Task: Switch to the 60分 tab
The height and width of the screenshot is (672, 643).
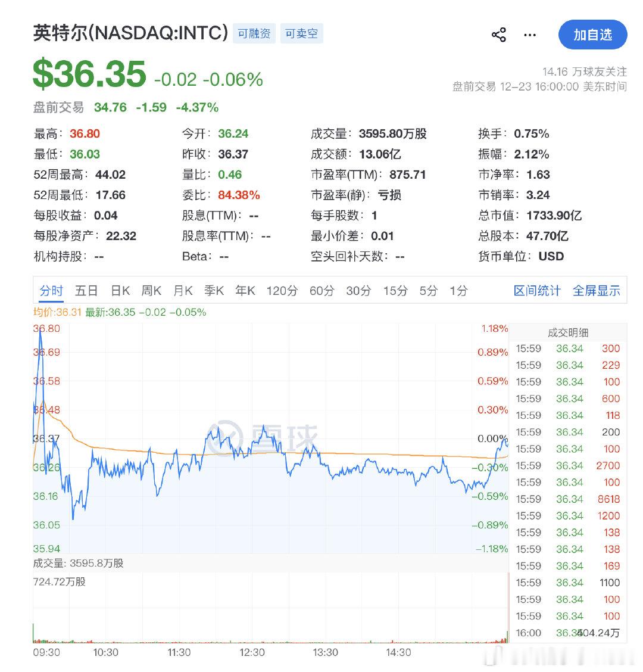Action: (321, 291)
